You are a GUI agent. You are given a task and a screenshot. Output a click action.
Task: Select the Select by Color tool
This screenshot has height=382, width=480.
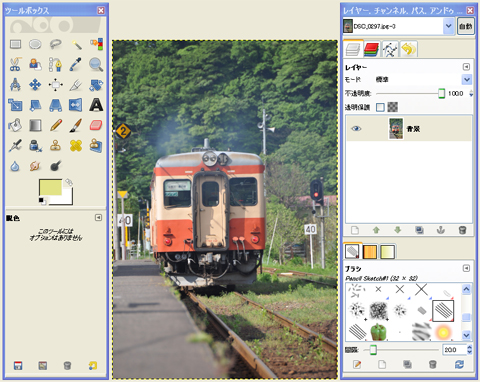click(x=96, y=44)
